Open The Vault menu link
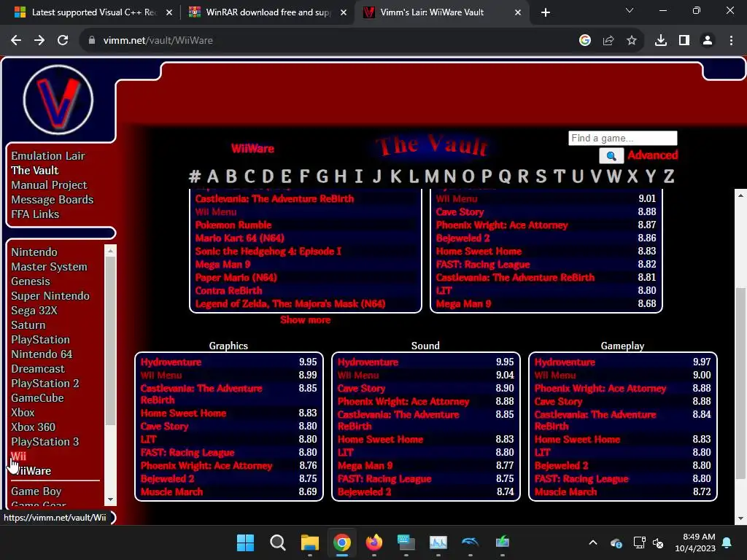Screen dimensions: 747x560 coord(35,171)
